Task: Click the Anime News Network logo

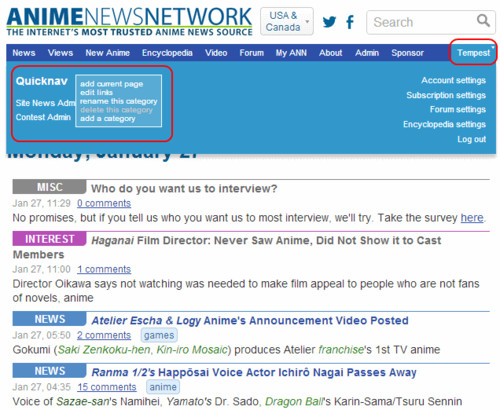Action: point(129,21)
